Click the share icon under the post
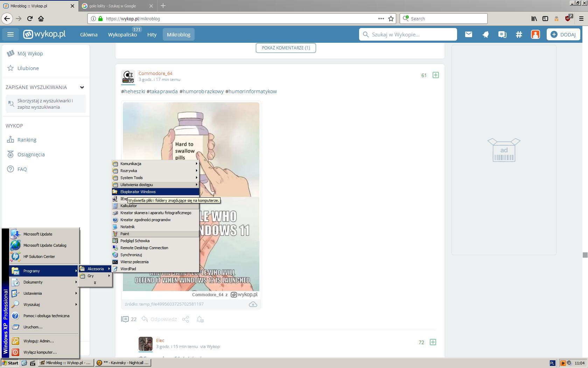 185,319
